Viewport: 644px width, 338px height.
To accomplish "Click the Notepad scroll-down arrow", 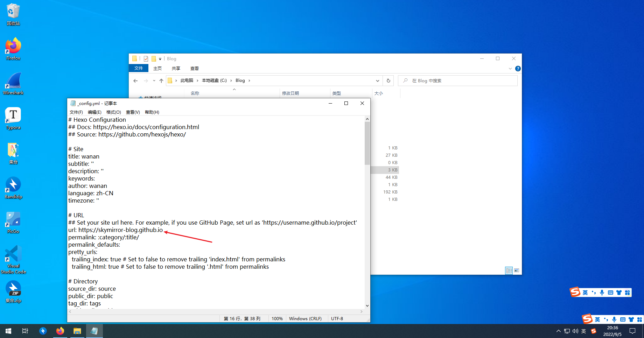I will (x=367, y=305).
